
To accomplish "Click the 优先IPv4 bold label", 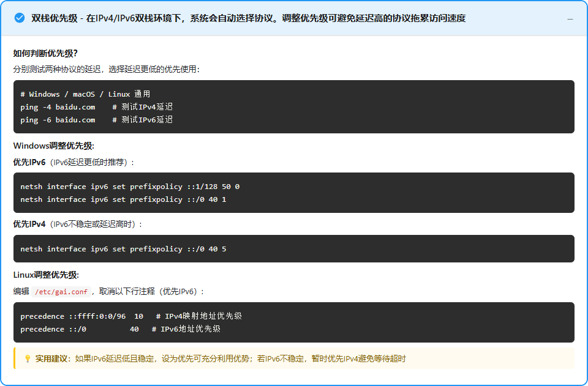I will click(x=29, y=225).
